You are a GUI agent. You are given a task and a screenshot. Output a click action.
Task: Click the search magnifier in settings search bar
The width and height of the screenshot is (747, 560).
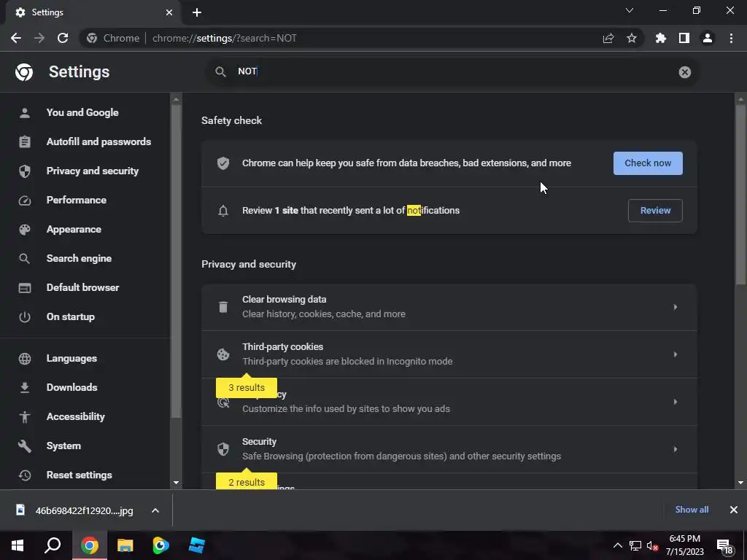pyautogui.click(x=220, y=72)
